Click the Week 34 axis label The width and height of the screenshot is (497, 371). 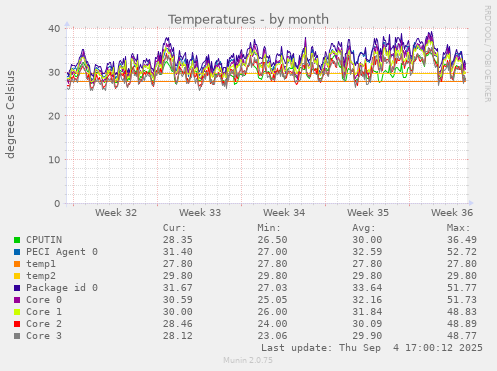coord(284,213)
